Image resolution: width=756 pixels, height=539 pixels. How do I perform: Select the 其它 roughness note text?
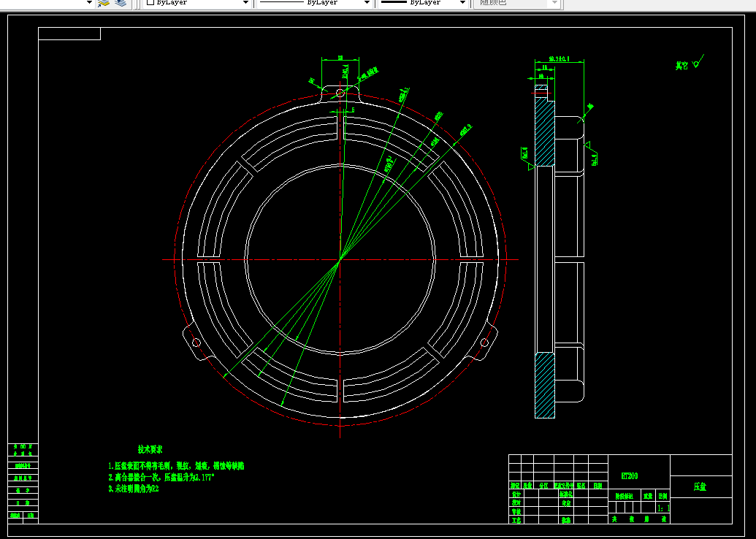(x=681, y=66)
